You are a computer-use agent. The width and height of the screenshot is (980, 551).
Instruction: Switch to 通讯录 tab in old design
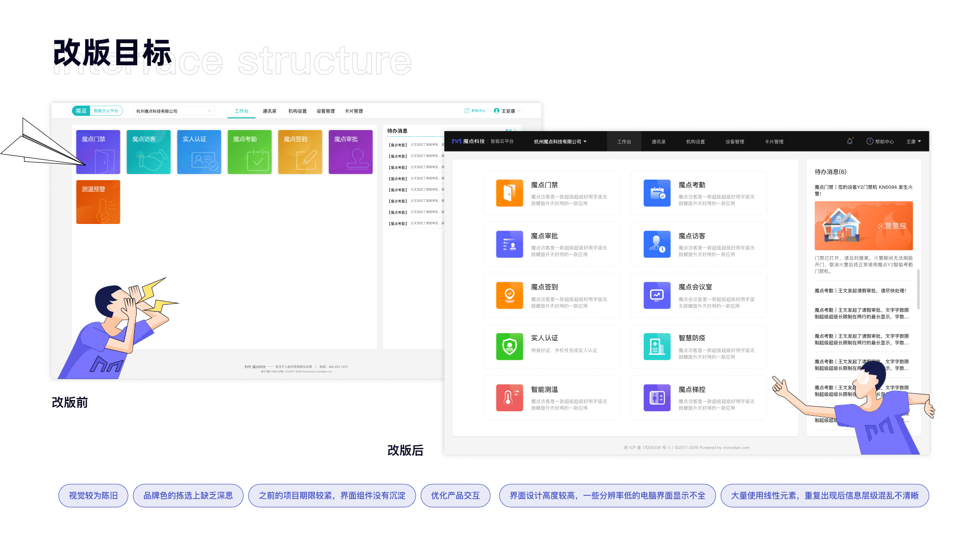tap(269, 111)
